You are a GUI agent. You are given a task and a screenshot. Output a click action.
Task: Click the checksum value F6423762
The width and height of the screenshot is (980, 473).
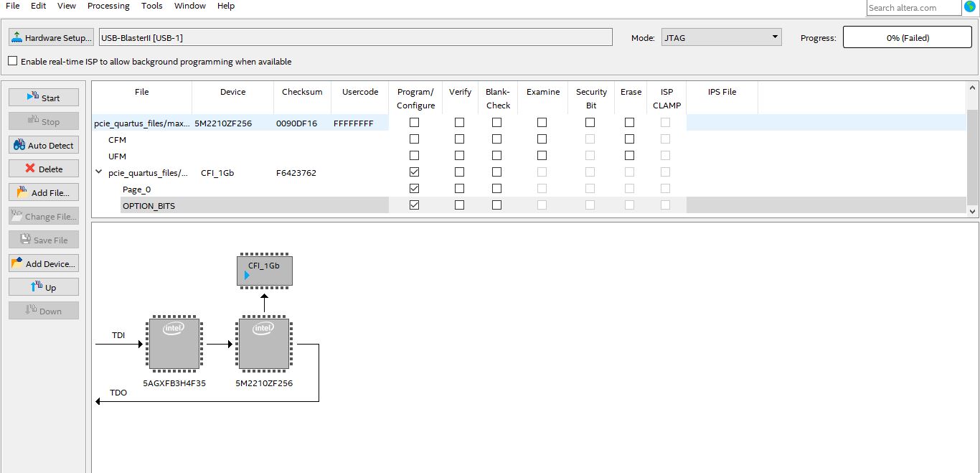pos(296,173)
